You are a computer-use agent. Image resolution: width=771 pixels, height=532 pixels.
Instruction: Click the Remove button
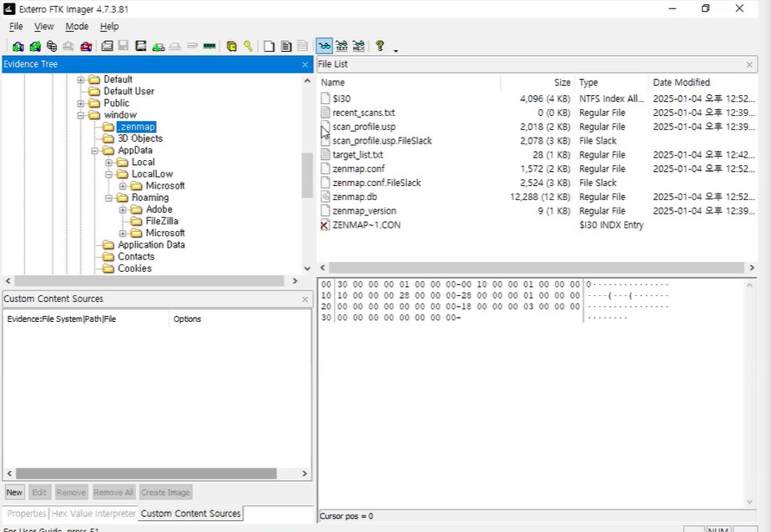coord(71,492)
